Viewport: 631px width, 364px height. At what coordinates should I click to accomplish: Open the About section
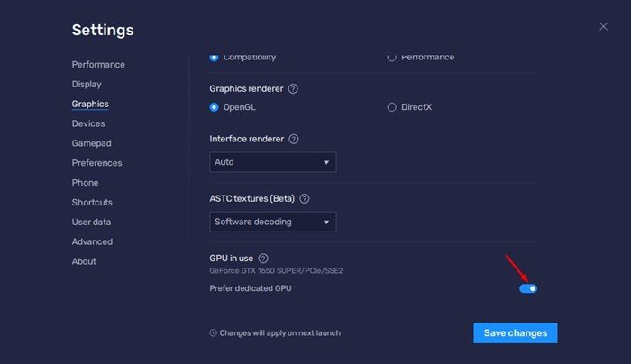pyautogui.click(x=84, y=261)
